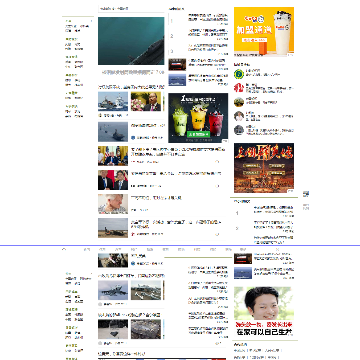Open the parked aircraft on tarmac thumbnail
The image size is (360, 360).
146,290
